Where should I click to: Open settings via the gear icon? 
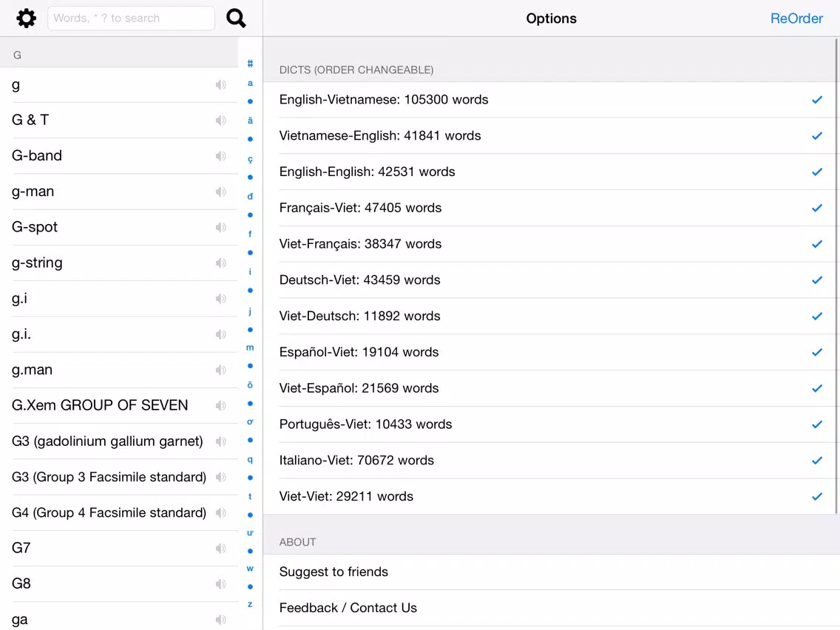[x=27, y=18]
